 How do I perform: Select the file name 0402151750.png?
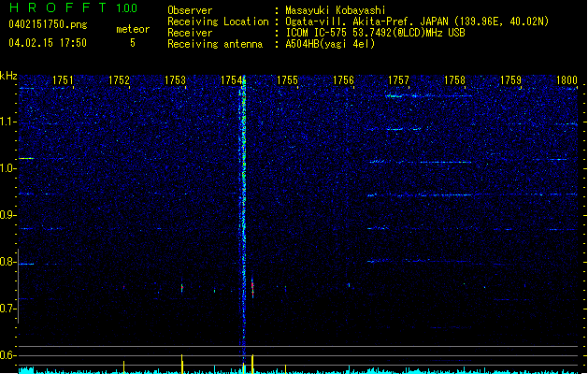[48, 24]
